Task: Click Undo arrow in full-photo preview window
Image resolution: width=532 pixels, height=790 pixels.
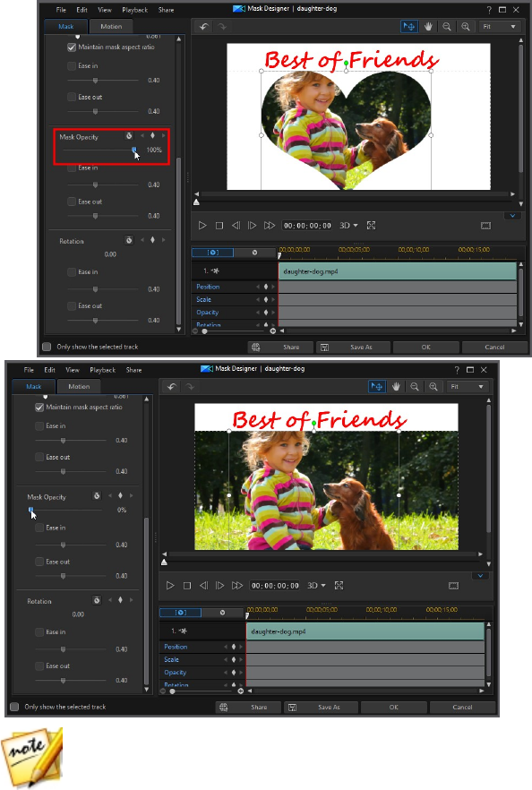Action: click(171, 387)
